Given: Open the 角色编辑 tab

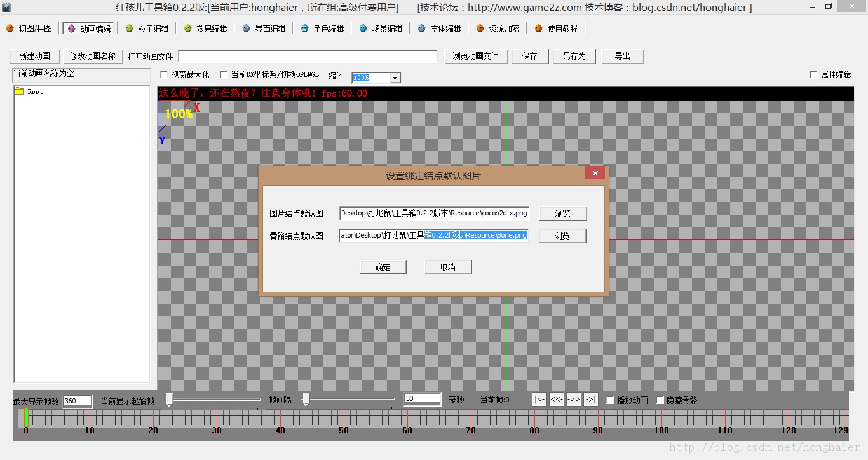Looking at the screenshot, I should click(x=322, y=29).
